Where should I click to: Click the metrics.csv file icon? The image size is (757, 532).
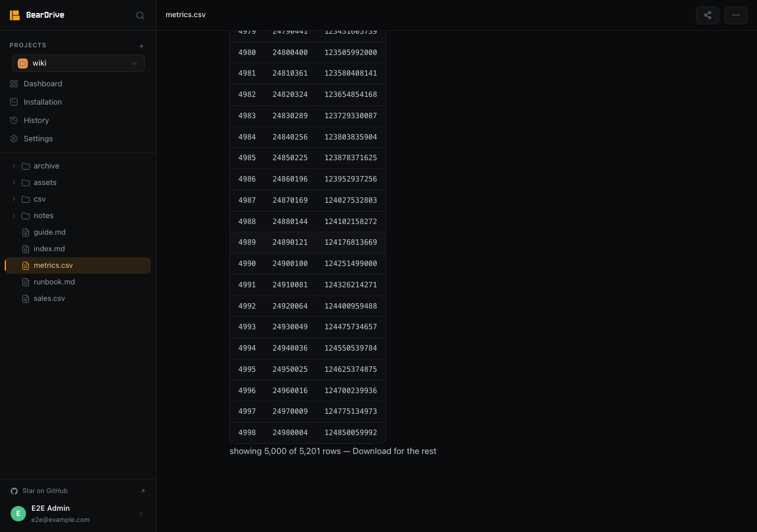[x=25, y=265]
